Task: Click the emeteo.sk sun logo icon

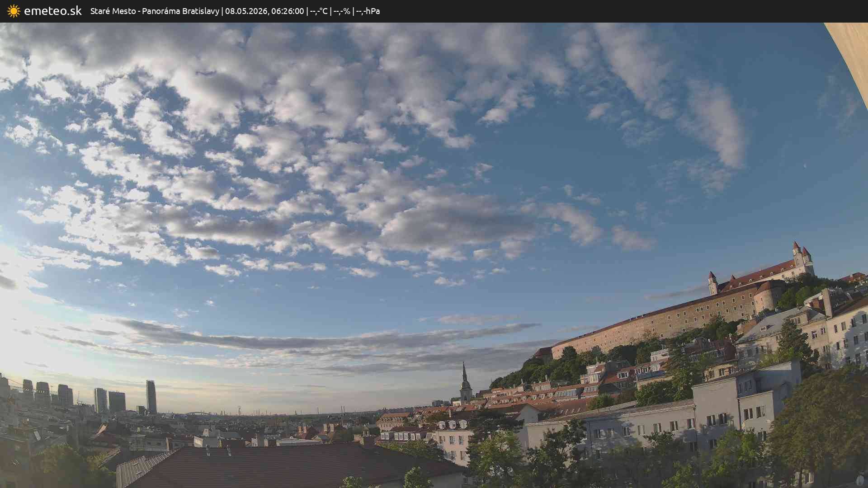Action: click(x=14, y=11)
